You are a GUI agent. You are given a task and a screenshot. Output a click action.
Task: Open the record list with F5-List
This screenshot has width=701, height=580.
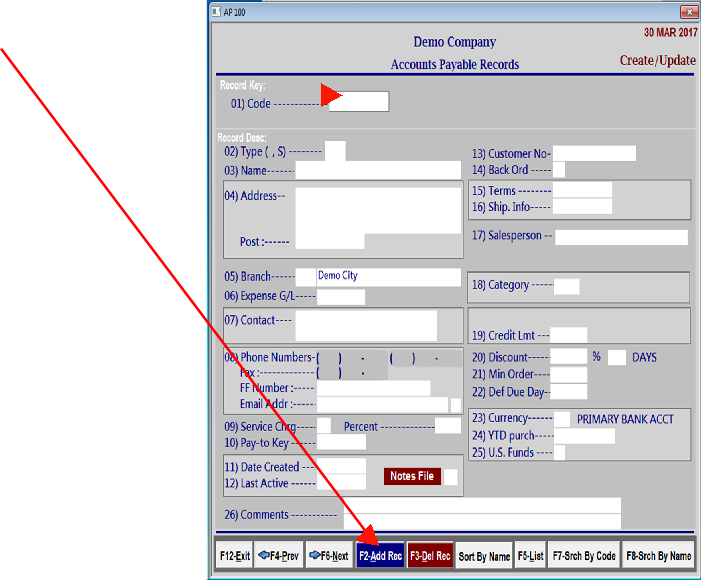[x=530, y=556]
